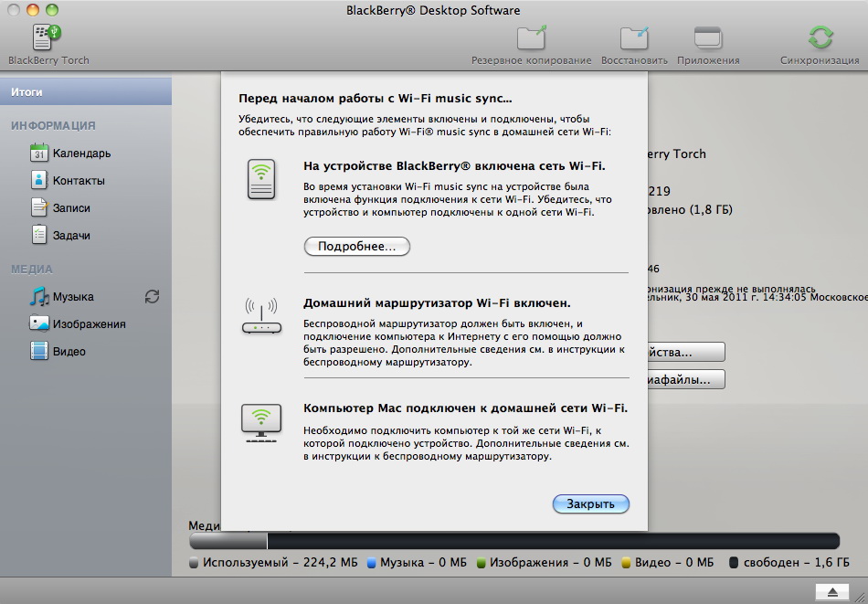Viewport: 868px width, 604px height.
Task: Click the heading 'На устройстве BlackBerry® включена сеть Wi-Fi.'
Action: pos(454,166)
